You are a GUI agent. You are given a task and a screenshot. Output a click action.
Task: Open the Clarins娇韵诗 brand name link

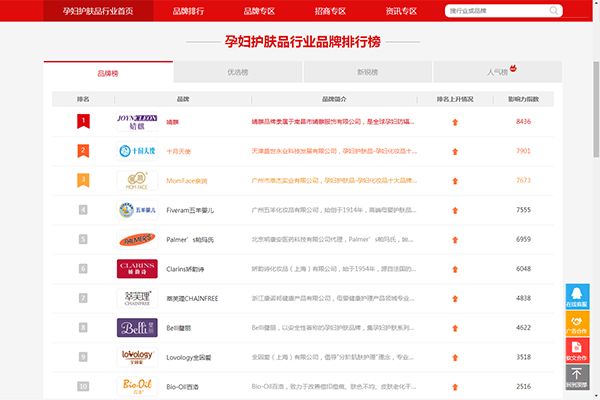[185, 269]
